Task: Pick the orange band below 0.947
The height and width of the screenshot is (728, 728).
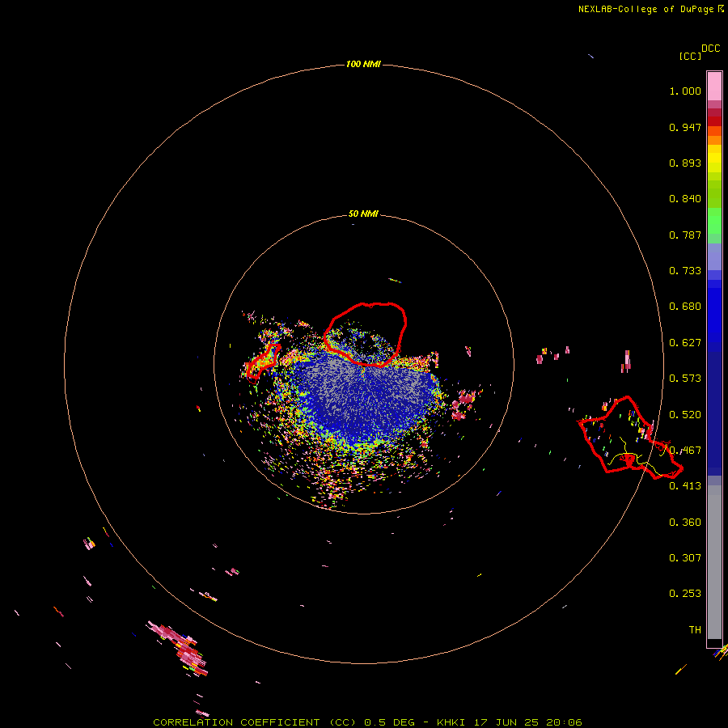Action: (x=714, y=136)
